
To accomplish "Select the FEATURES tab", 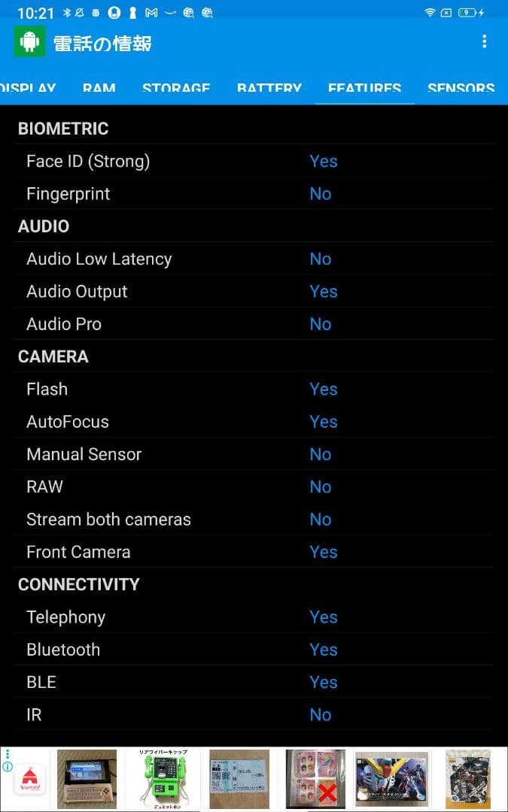I will point(364,88).
